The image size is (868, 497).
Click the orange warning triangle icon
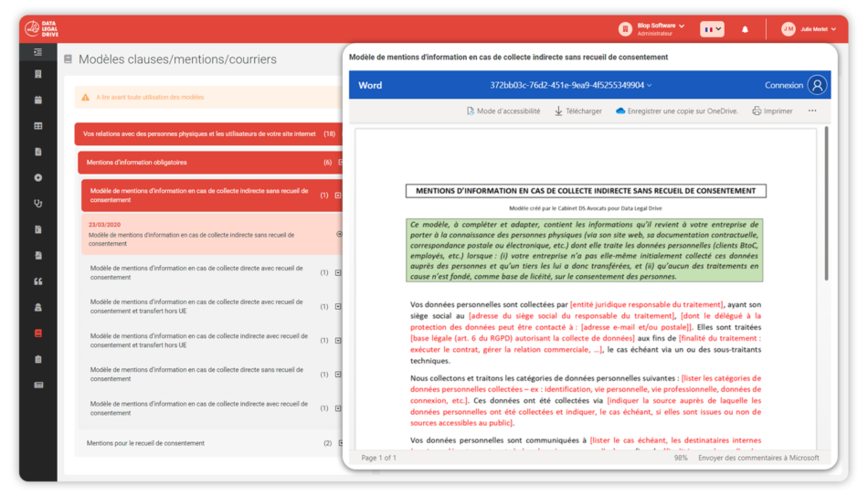click(x=85, y=98)
